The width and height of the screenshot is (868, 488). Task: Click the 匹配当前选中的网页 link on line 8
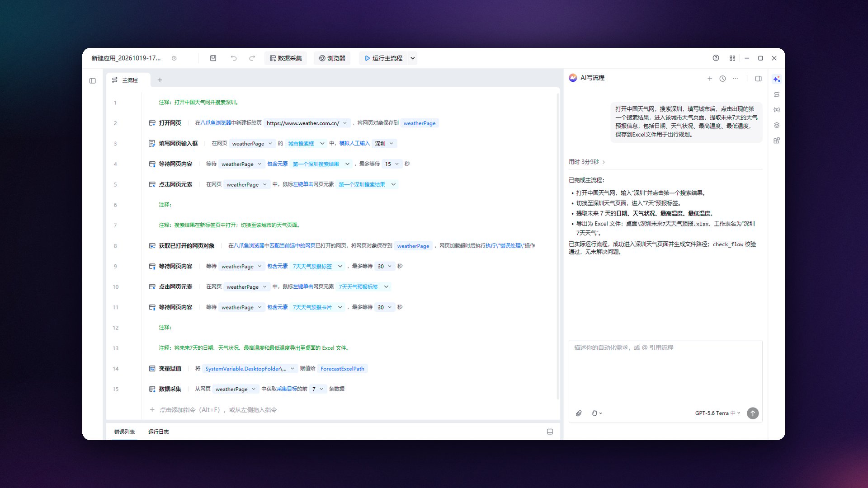292,246
